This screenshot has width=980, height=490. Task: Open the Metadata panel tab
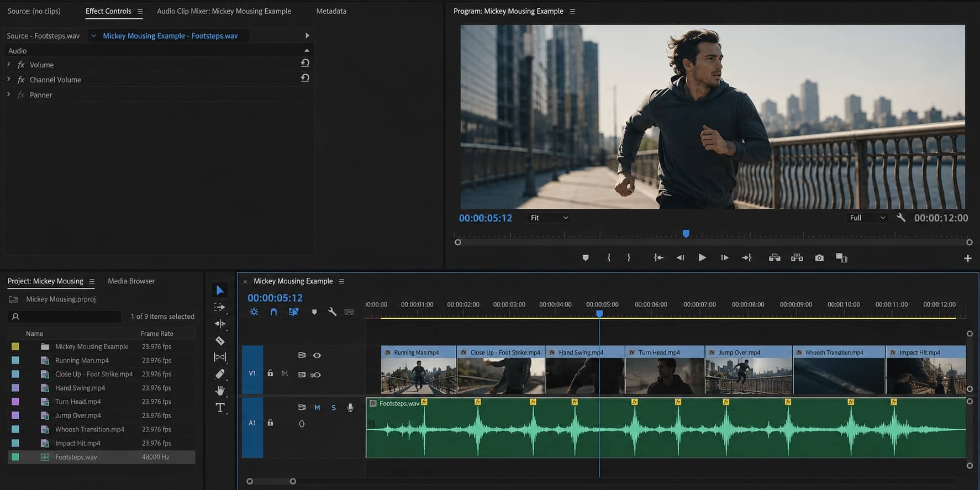point(331,11)
